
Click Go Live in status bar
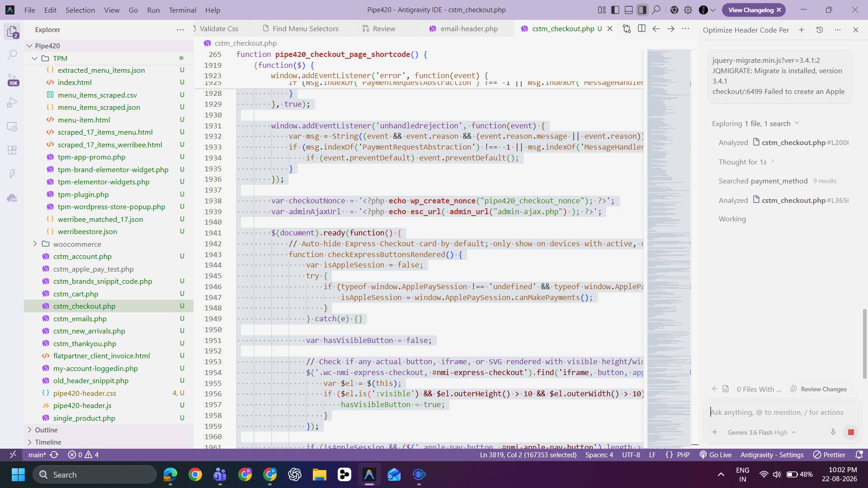coord(715,455)
